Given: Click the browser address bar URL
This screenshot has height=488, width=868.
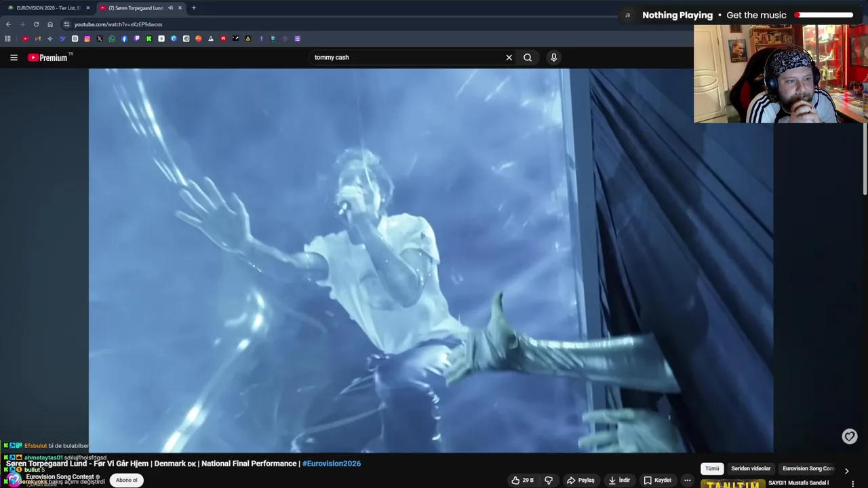Looking at the screenshot, I should [x=118, y=24].
